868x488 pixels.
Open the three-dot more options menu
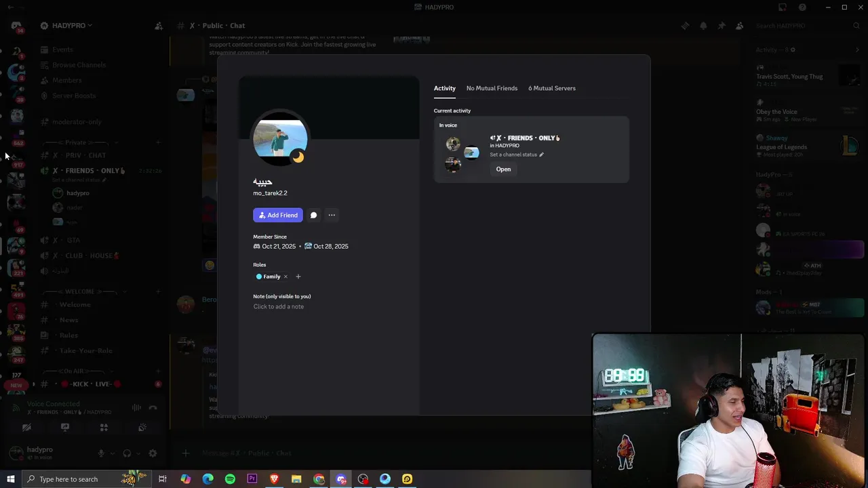coord(332,215)
